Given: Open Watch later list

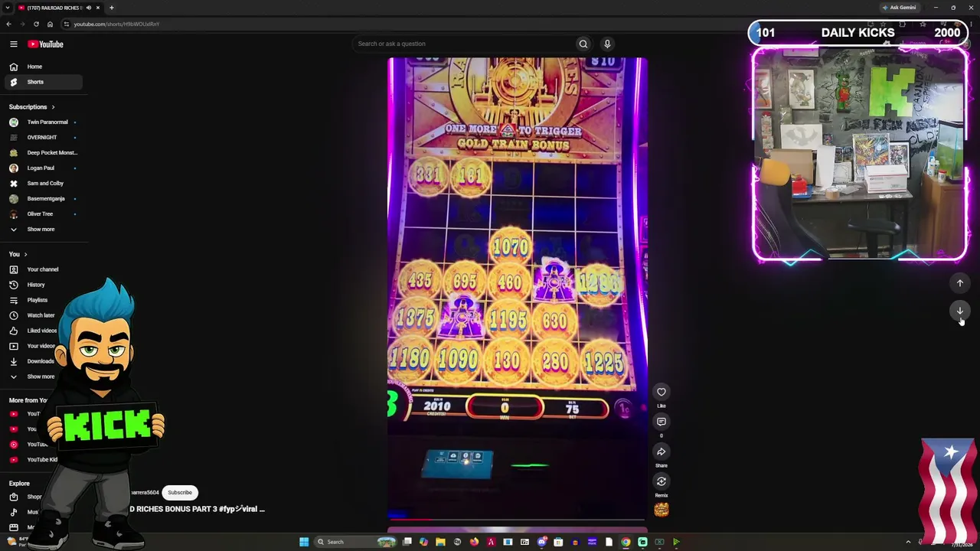Looking at the screenshot, I should 43,315.
